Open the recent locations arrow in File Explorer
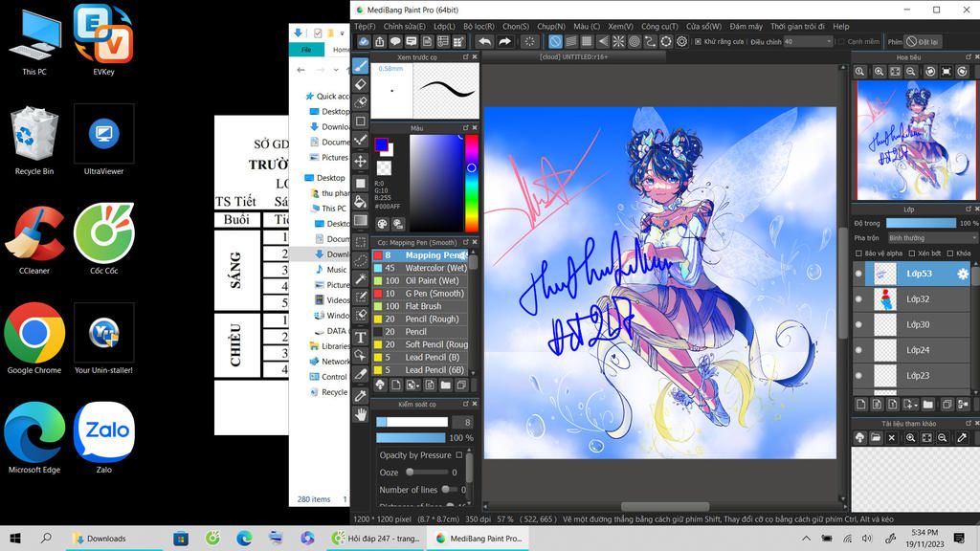Viewport: 980px width, 551px height. coord(336,70)
